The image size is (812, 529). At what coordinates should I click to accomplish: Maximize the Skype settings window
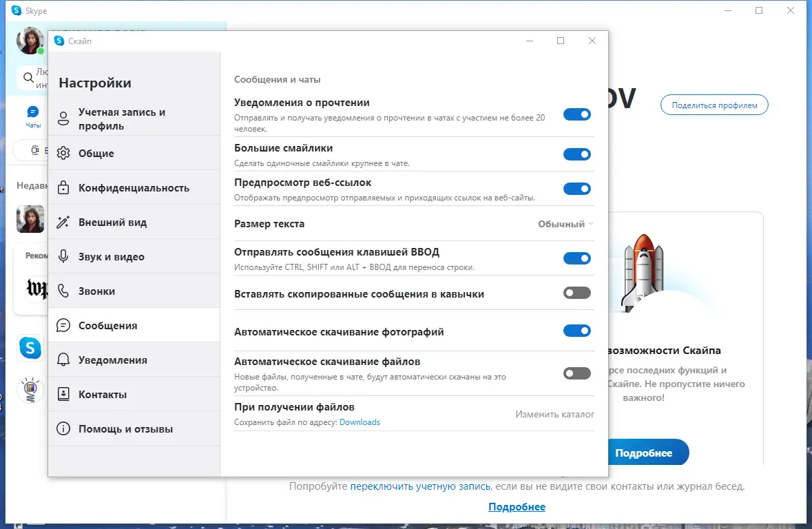point(561,41)
